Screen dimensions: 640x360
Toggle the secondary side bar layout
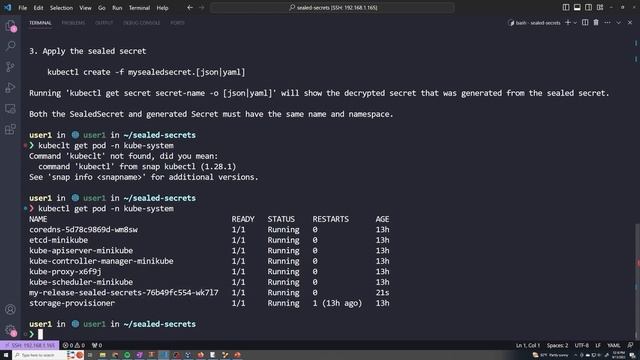pos(588,7)
